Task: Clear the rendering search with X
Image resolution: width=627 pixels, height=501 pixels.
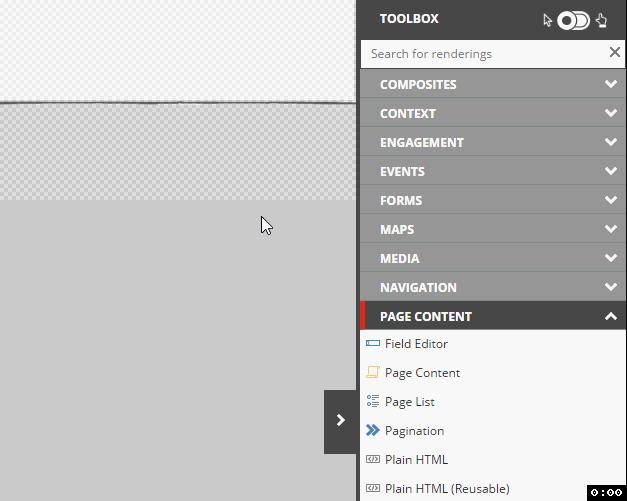Action: point(615,52)
